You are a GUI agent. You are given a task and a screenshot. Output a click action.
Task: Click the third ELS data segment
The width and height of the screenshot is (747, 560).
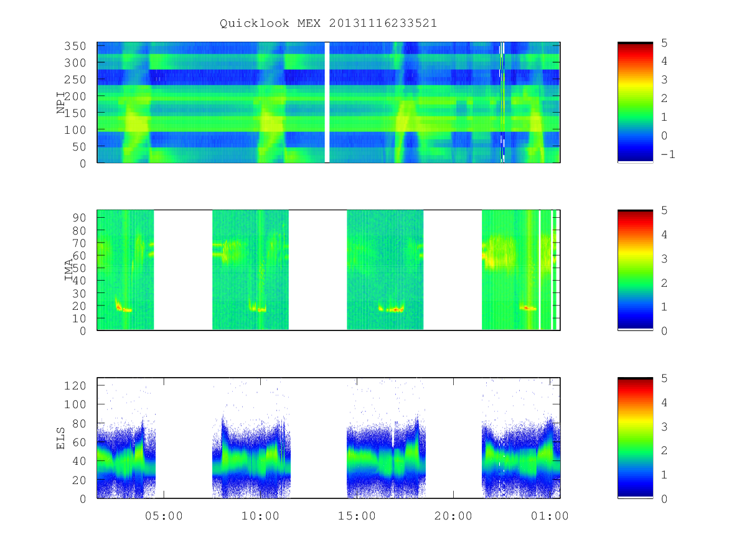pyautogui.click(x=386, y=438)
